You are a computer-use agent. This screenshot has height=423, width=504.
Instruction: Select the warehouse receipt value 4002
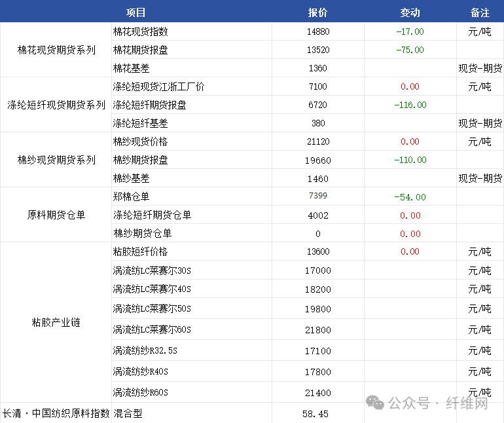[318, 215]
